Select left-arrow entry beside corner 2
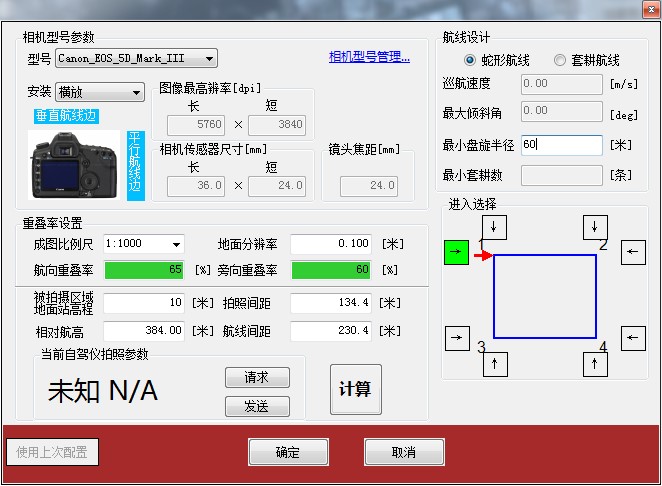This screenshot has height=486, width=662. point(633,252)
